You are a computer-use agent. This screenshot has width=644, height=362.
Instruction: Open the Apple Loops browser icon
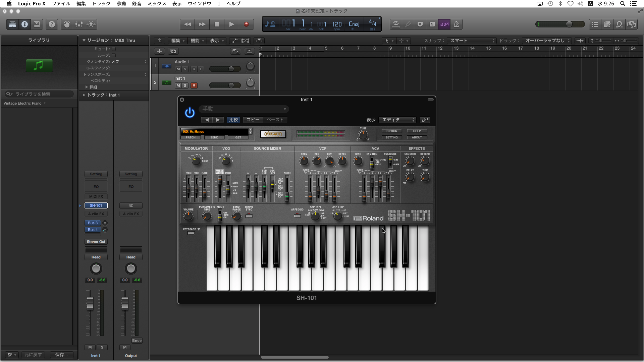(x=620, y=24)
